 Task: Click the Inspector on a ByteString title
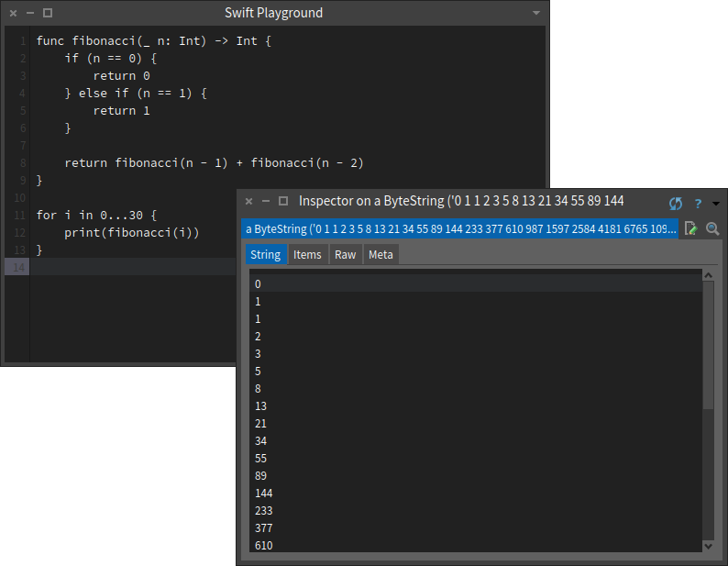[461, 201]
